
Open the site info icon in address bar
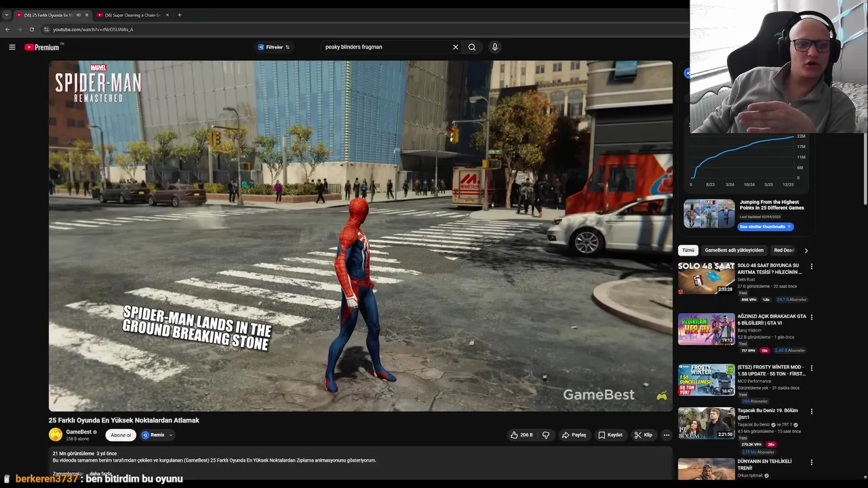pos(46,29)
